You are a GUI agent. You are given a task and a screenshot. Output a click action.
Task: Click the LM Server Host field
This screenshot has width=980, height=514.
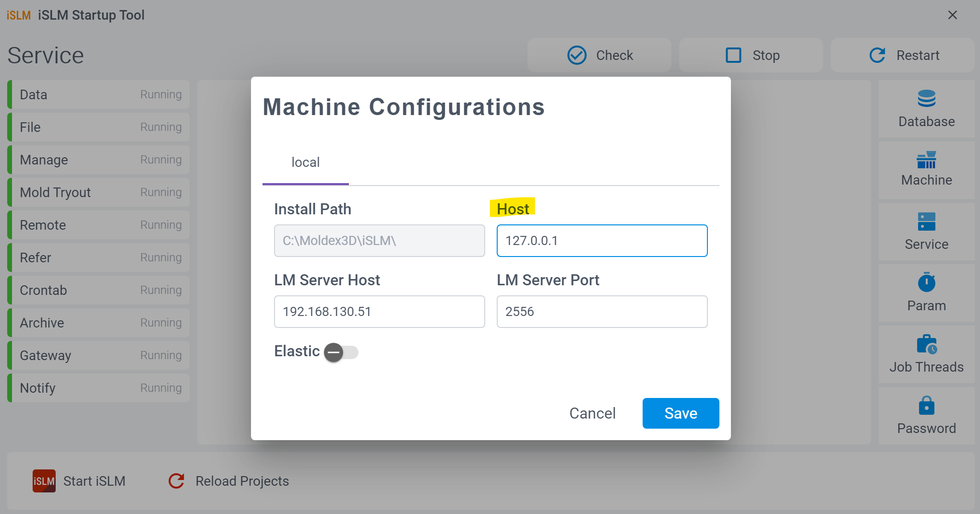point(379,312)
